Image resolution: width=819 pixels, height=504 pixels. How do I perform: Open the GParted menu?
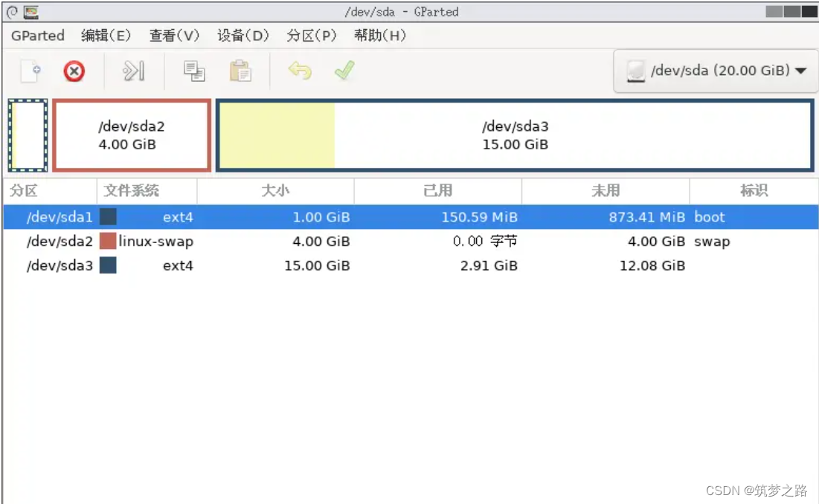tap(38, 36)
